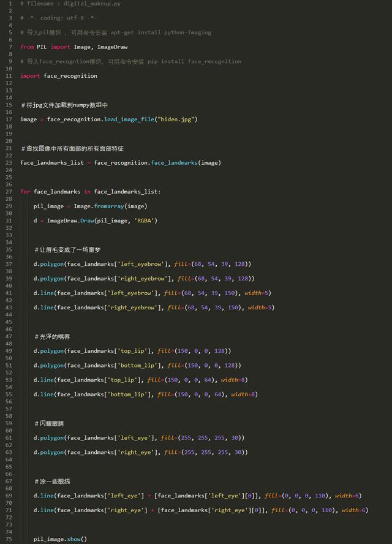This screenshot has width=392, height=544.
Task: Click the d.line call for 'bottom_lip'
Action: tap(146, 395)
